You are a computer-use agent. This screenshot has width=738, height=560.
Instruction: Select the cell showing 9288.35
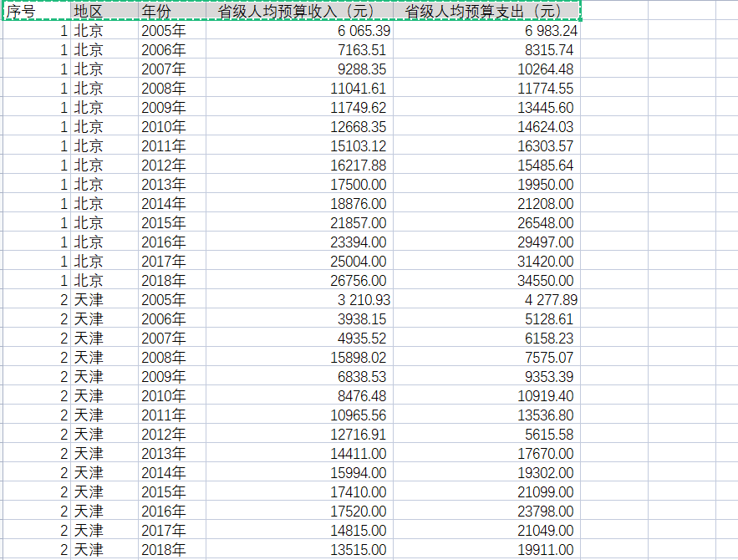click(x=299, y=69)
